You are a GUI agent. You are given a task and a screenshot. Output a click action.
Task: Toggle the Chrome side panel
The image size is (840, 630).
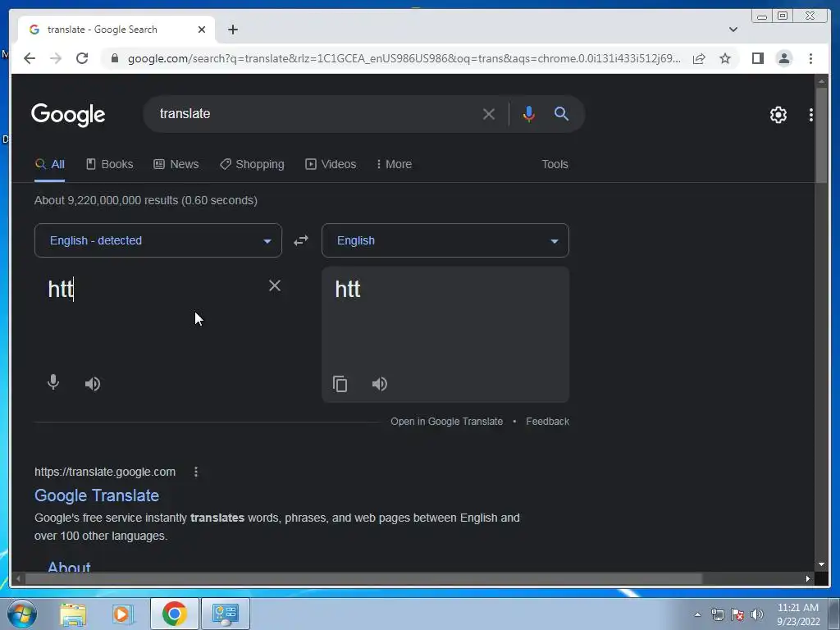(757, 58)
